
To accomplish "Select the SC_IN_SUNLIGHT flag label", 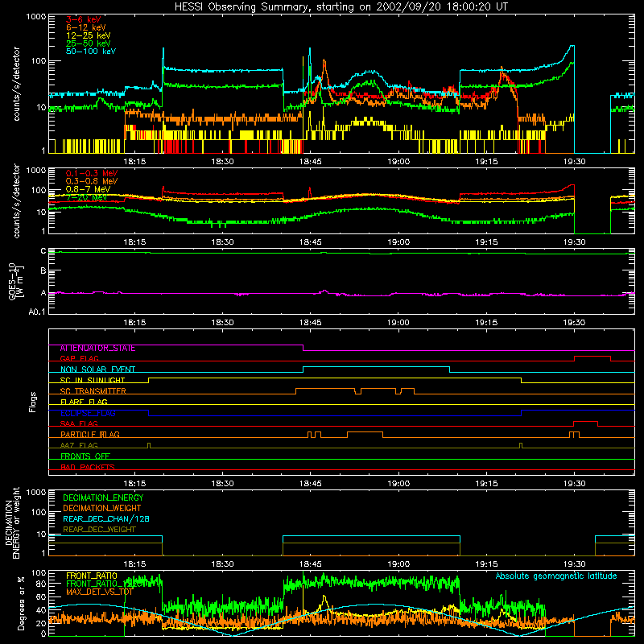I will tap(93, 380).
